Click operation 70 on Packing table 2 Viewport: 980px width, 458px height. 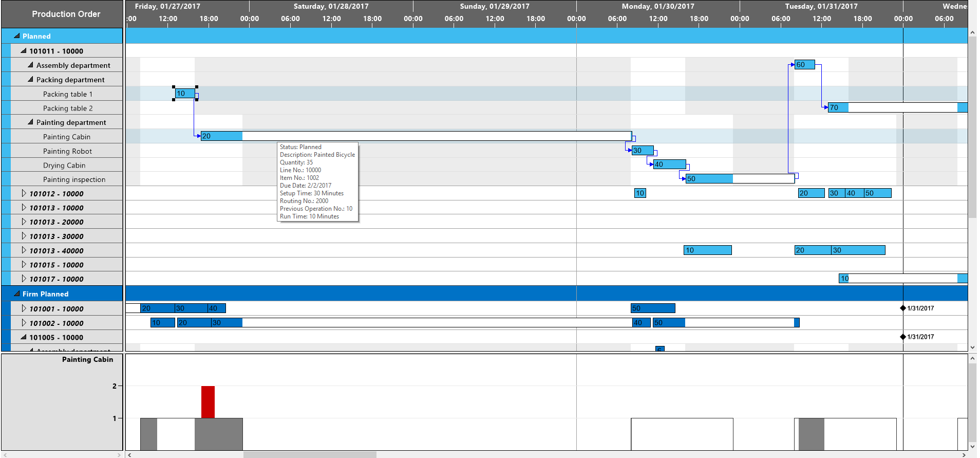[838, 107]
